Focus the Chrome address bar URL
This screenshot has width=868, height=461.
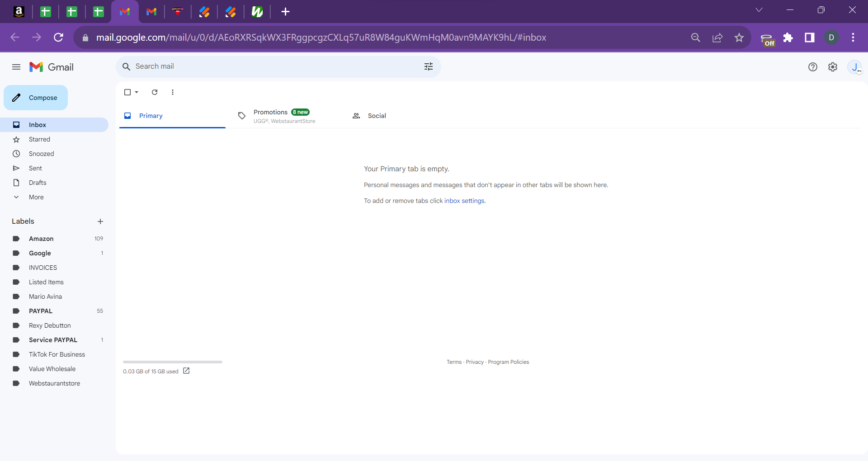pos(321,38)
